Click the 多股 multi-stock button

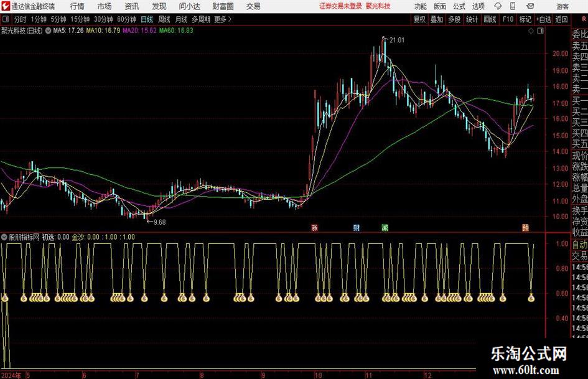(x=454, y=19)
